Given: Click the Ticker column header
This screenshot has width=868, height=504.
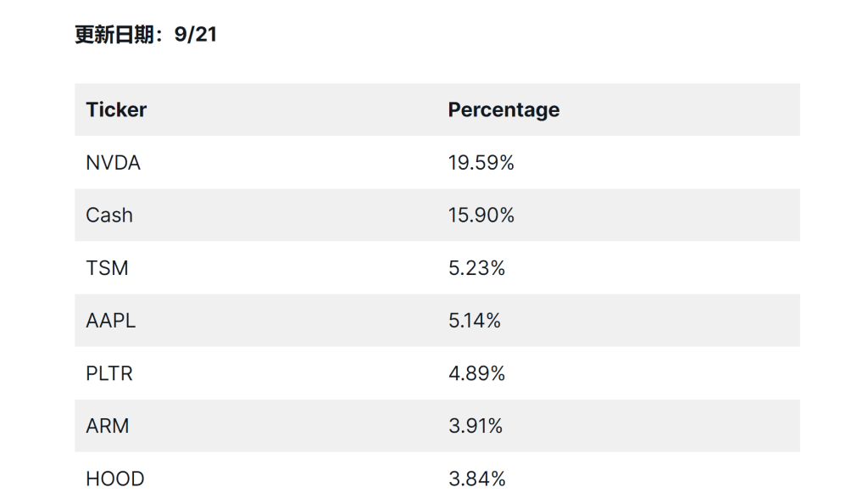Looking at the screenshot, I should coord(116,109).
